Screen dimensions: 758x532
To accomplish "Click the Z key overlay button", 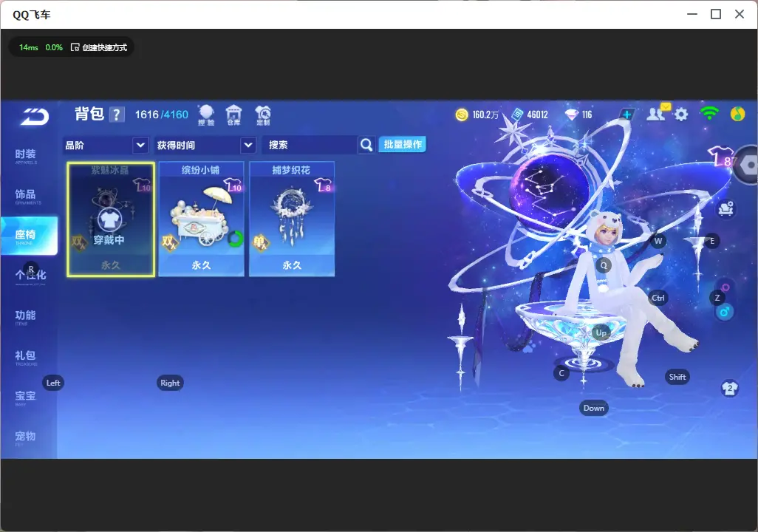I will 717,298.
